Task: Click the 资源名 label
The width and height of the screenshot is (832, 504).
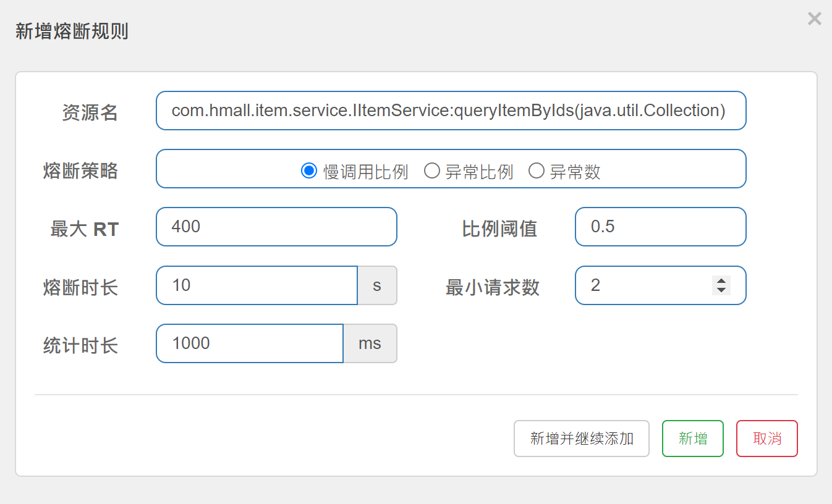Action: [90, 112]
